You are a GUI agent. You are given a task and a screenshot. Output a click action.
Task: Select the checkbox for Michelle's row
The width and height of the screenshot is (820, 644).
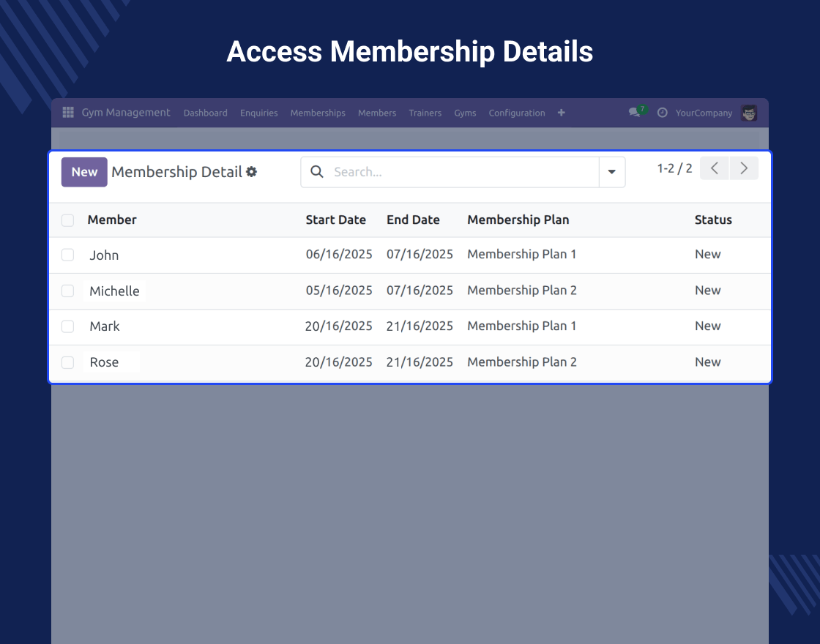pyautogui.click(x=68, y=291)
